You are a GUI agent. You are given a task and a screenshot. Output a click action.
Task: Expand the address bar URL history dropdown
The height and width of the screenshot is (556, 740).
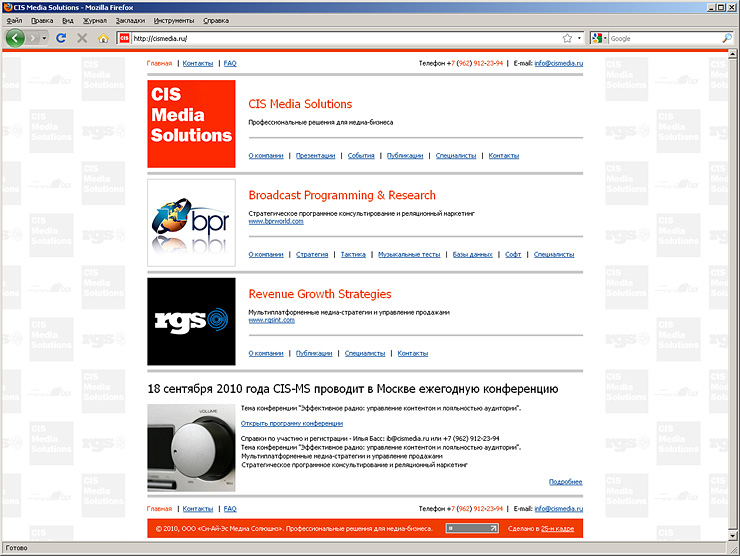(x=580, y=38)
